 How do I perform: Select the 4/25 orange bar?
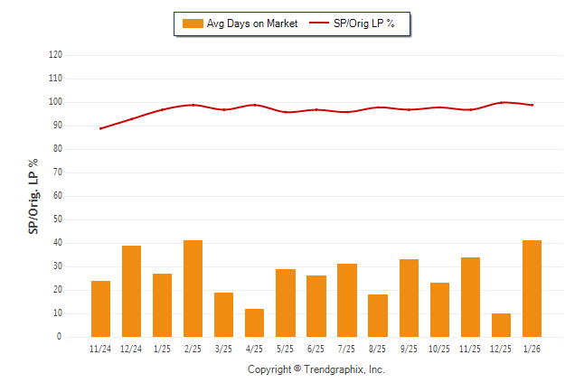(x=254, y=323)
